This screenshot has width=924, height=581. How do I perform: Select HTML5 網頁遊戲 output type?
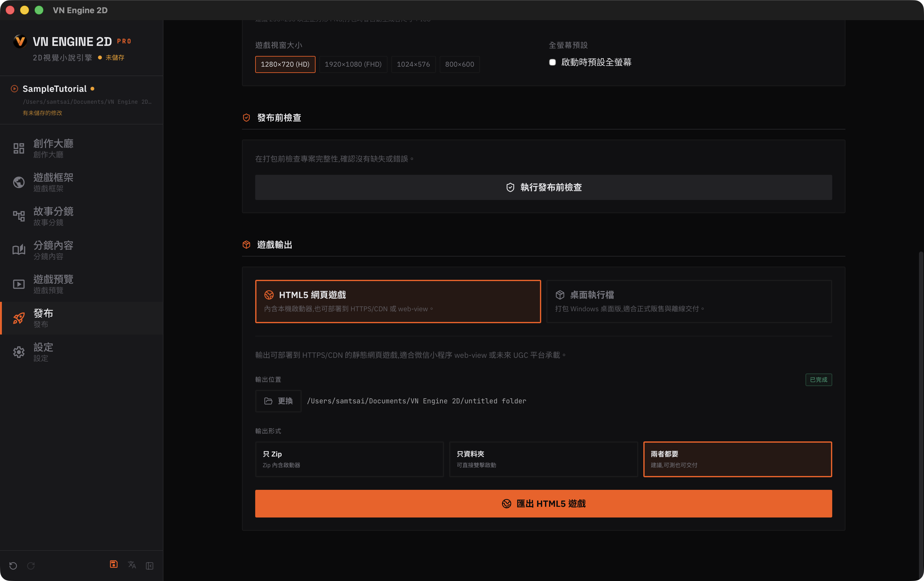pyautogui.click(x=398, y=301)
